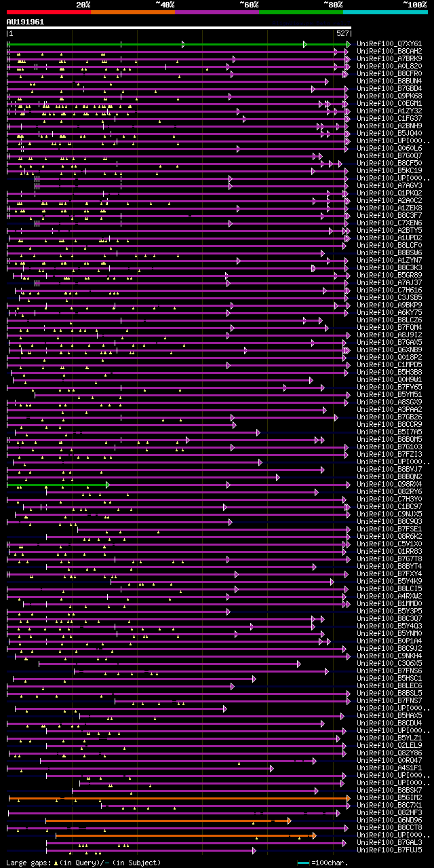
Task: Click hit label UniRef100_A1ZY32
Action: pos(389,111)
